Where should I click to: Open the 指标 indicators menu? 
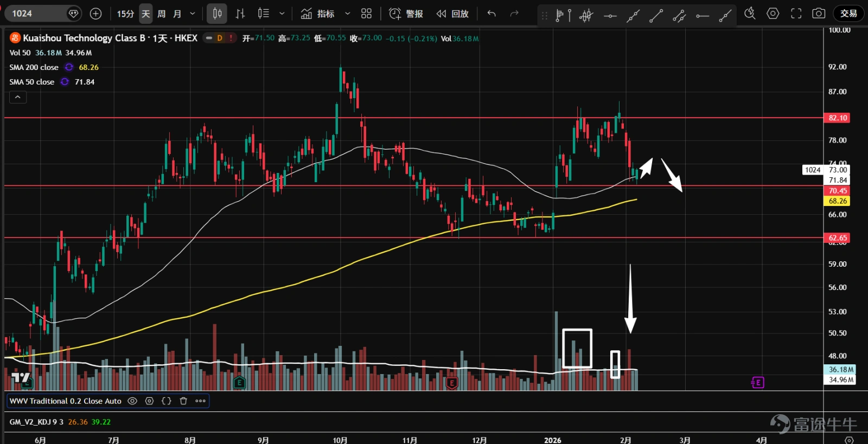[x=318, y=14]
